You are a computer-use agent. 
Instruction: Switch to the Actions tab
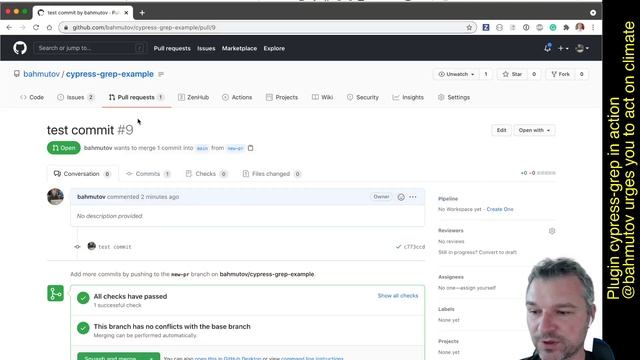[x=237, y=97]
